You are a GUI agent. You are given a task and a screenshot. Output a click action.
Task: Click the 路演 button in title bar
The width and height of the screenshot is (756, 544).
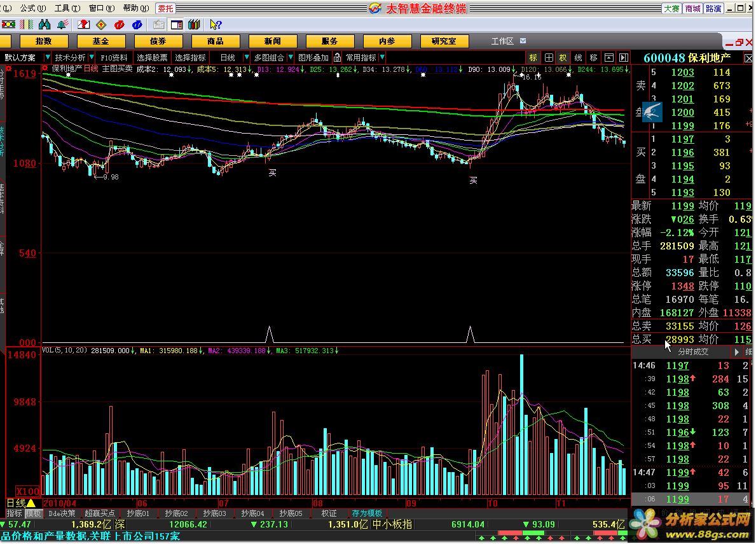click(713, 8)
